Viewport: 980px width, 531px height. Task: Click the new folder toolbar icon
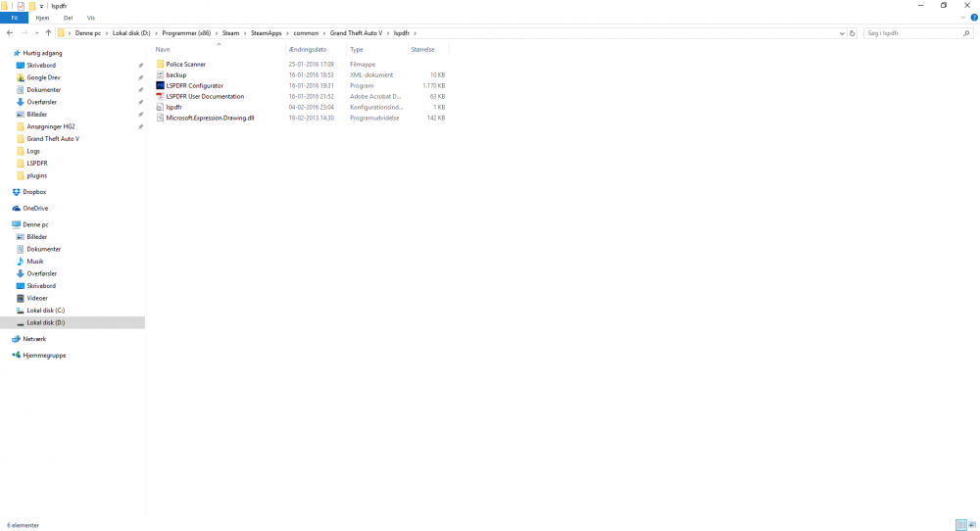click(32, 6)
